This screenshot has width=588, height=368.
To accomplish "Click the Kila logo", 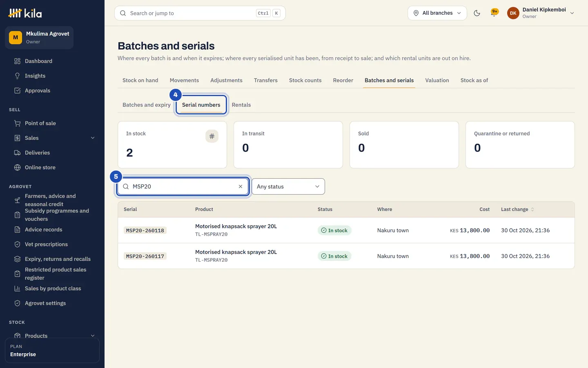I will [25, 13].
